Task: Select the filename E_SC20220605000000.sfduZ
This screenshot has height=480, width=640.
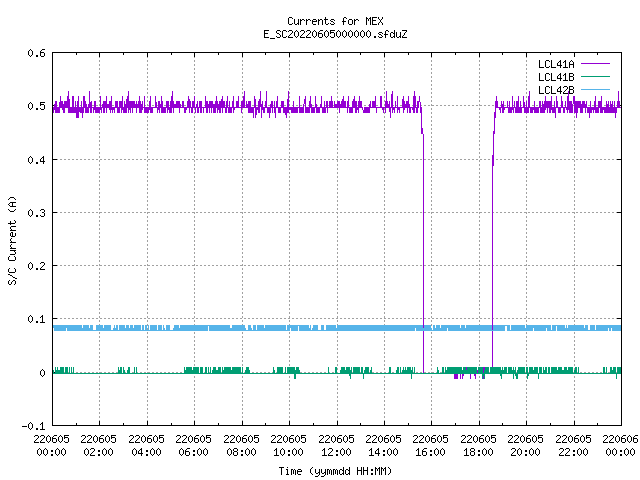Action: pyautogui.click(x=335, y=34)
